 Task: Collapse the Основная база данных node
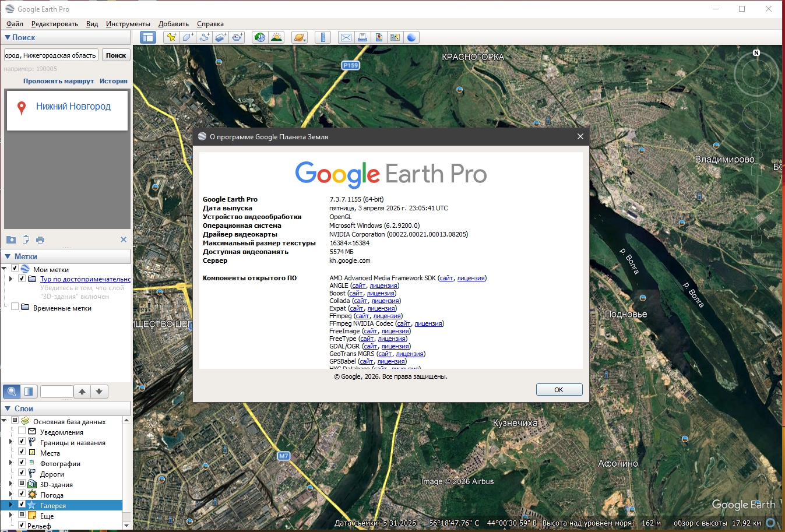coord(5,421)
